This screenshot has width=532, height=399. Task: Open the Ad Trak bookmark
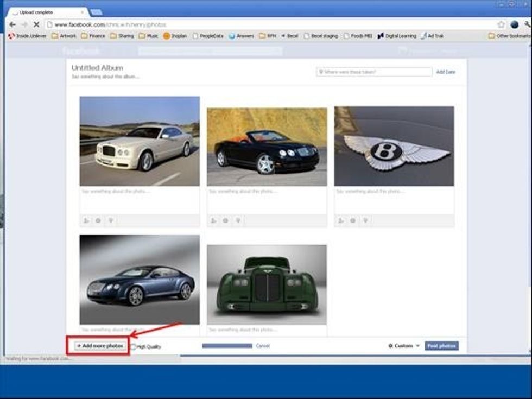click(x=432, y=36)
